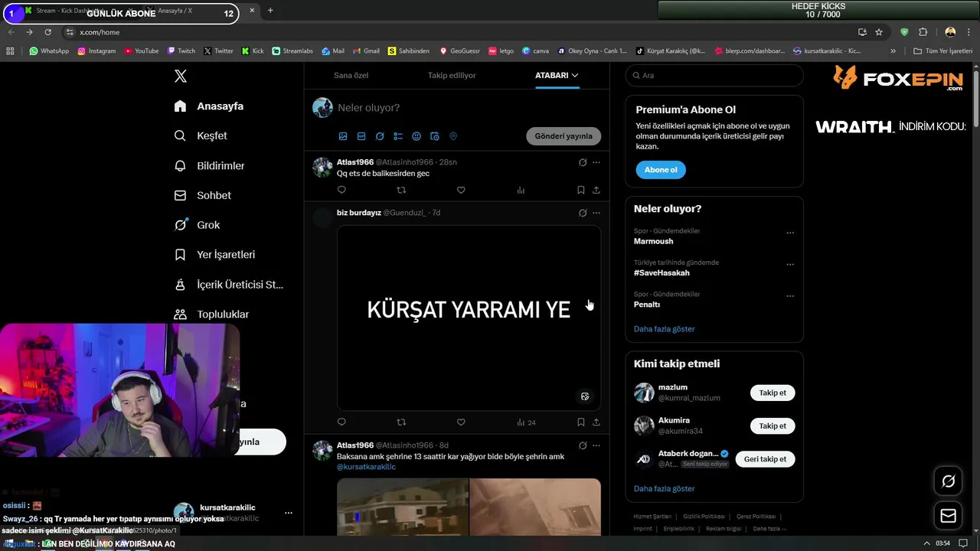The image size is (980, 551).
Task: Add location icon in composer
Action: [453, 136]
